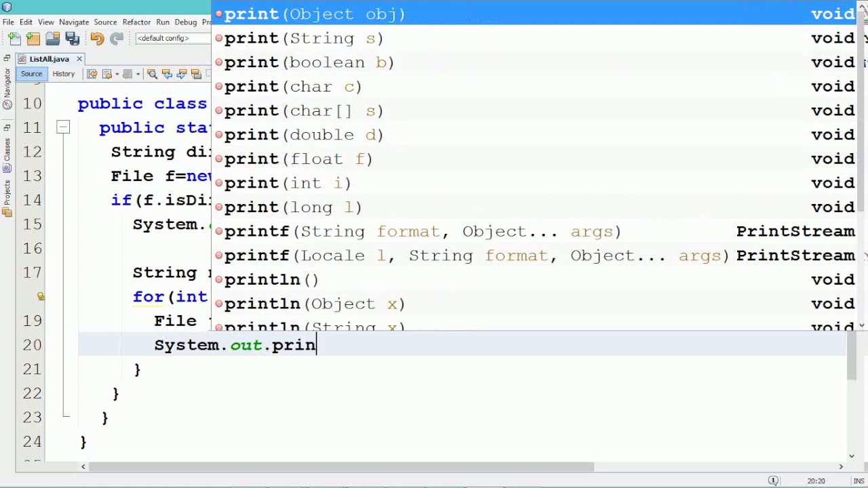Click the New File toolbar icon
The height and width of the screenshot is (488, 868).
tap(15, 39)
